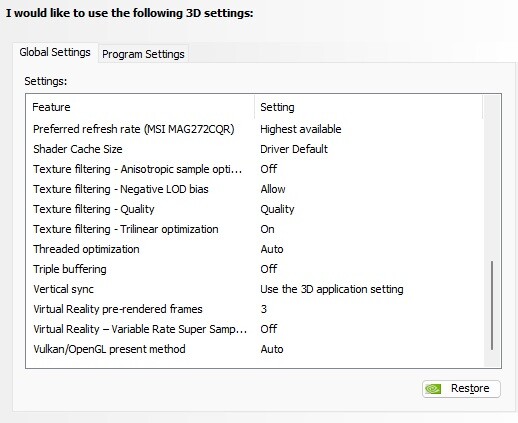Click the Trilinear optimization On setting value
The height and width of the screenshot is (423, 518).
click(267, 229)
